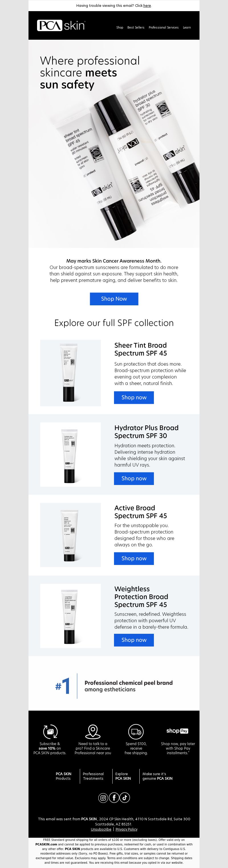This screenshot has width=228, height=868.
Task: Open the Learn navigation item
Action: click(x=187, y=28)
